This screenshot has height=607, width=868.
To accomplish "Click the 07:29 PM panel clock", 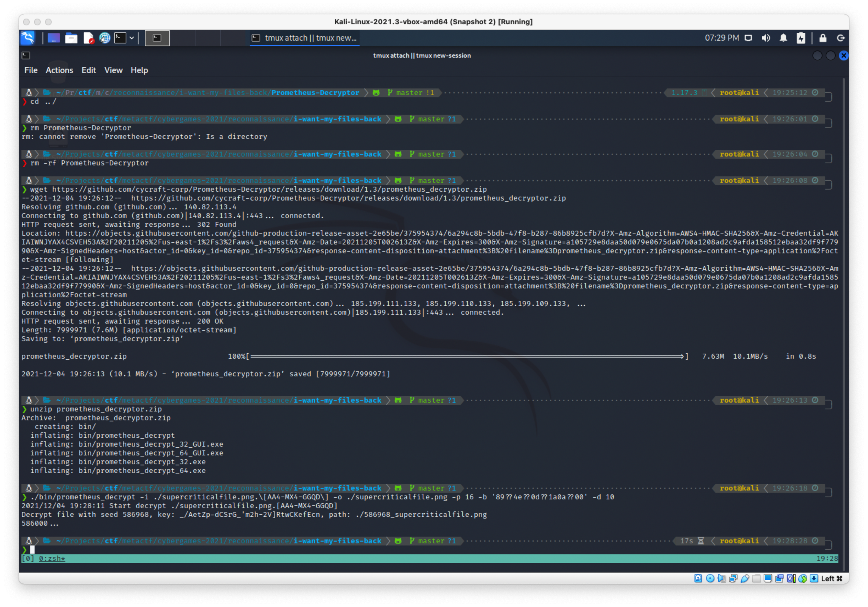I will (x=722, y=38).
